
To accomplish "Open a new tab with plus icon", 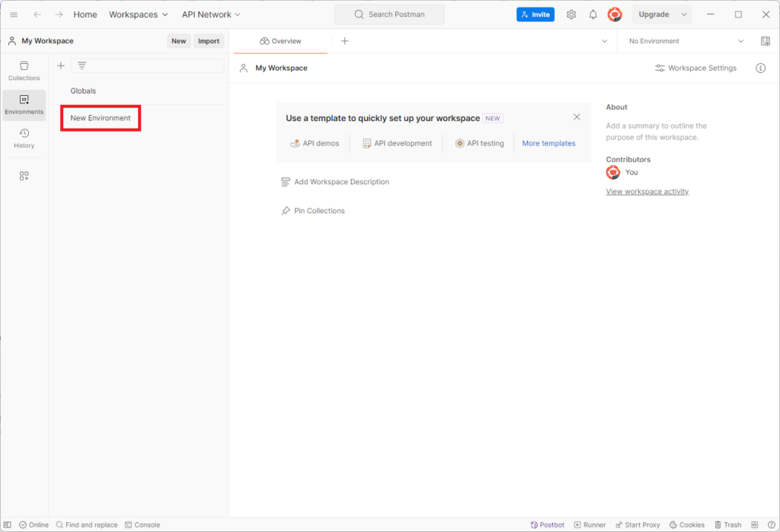I will tap(345, 41).
